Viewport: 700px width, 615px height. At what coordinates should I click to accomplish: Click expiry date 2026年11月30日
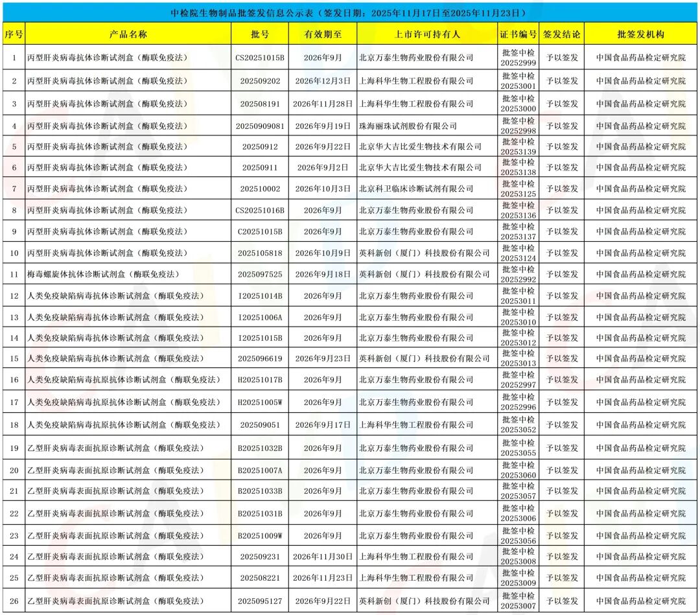pyautogui.click(x=323, y=557)
